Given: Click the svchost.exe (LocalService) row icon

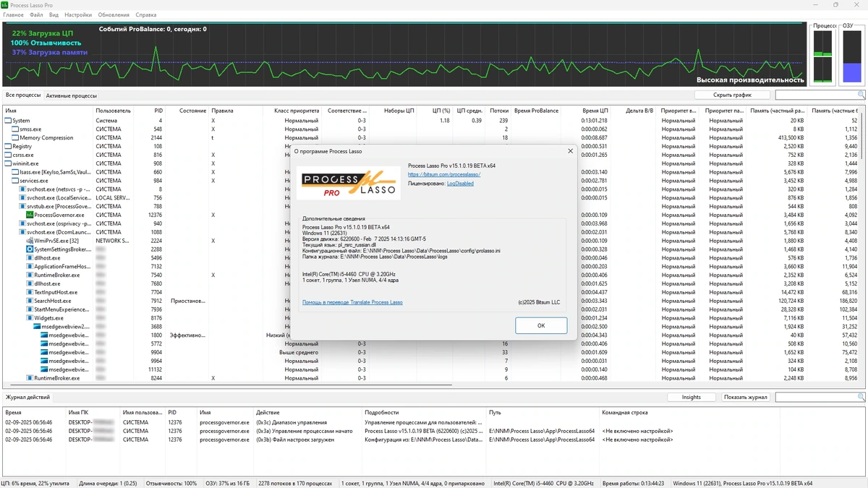Looking at the screenshot, I should click(x=22, y=198).
